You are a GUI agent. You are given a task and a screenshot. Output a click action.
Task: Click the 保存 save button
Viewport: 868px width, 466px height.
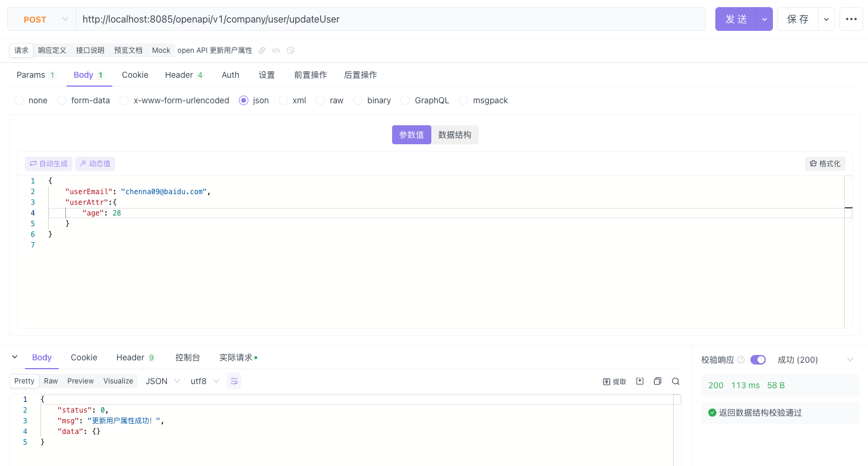798,19
